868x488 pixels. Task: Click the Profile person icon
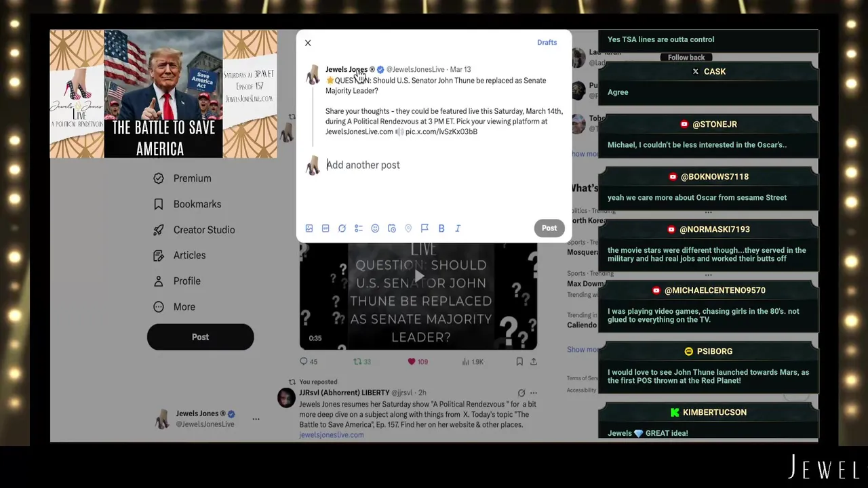click(159, 281)
